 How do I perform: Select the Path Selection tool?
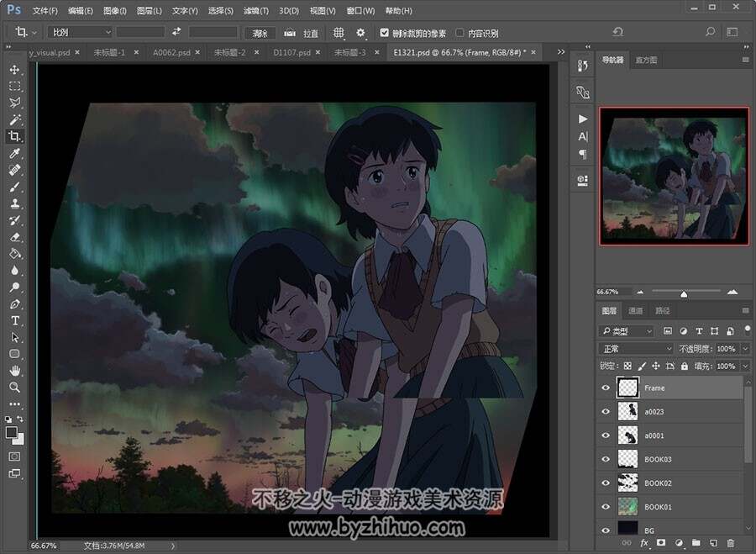click(x=14, y=337)
